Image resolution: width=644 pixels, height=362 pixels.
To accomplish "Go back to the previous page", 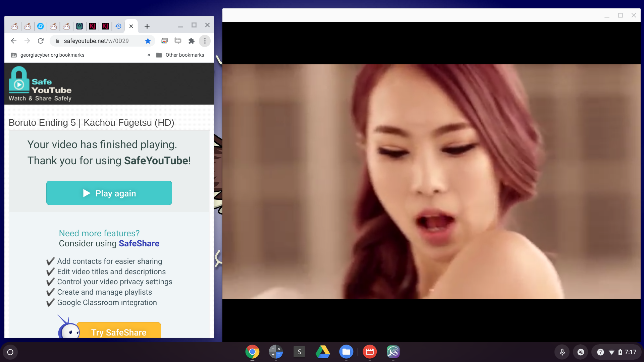I will (14, 41).
